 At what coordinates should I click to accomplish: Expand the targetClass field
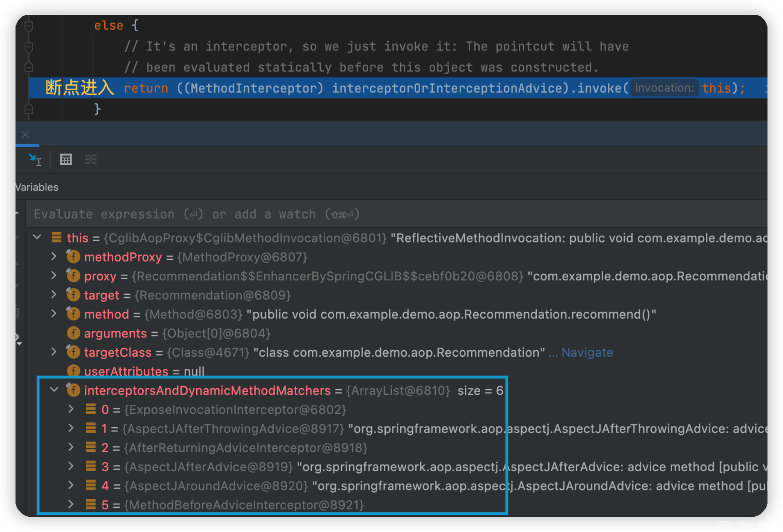click(54, 352)
